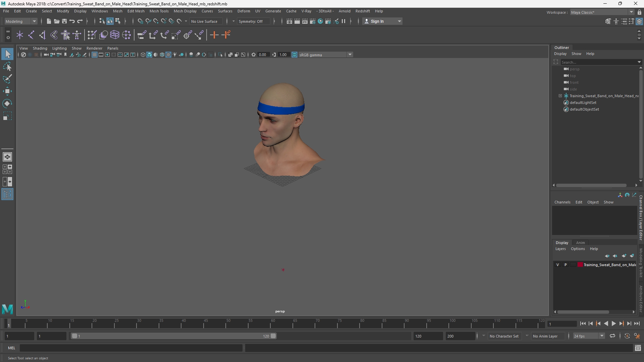Open the Outliner Display menu

click(x=560, y=54)
